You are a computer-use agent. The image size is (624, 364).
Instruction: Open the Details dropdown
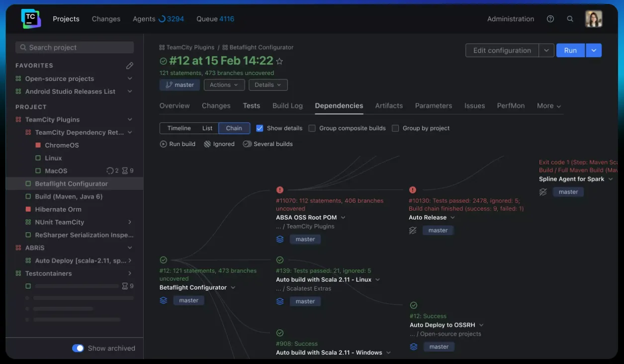point(268,85)
